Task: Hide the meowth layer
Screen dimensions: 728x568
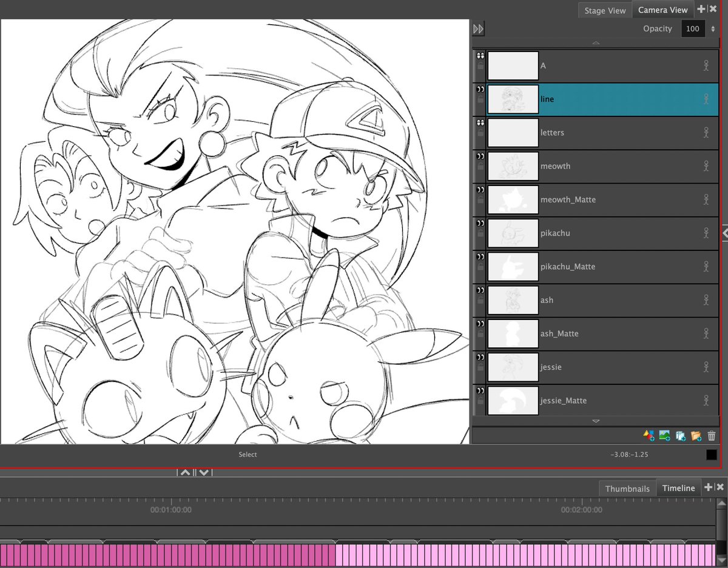Action: [x=480, y=156]
